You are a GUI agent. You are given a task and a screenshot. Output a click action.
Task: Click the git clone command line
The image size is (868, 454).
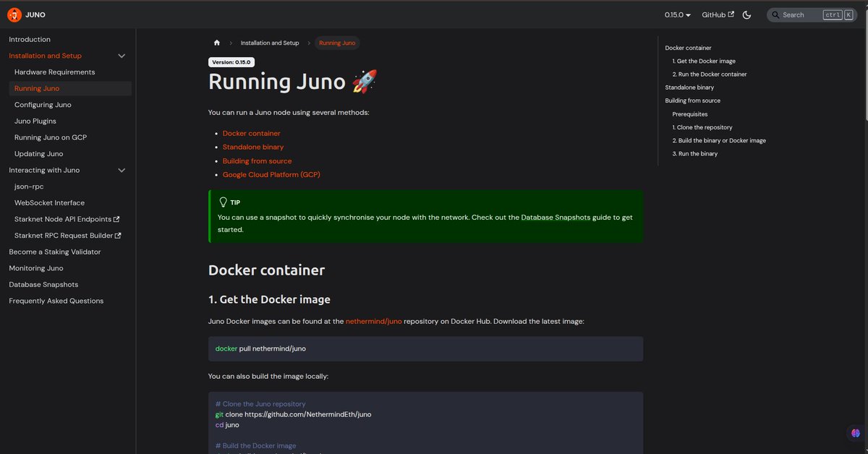[293, 414]
